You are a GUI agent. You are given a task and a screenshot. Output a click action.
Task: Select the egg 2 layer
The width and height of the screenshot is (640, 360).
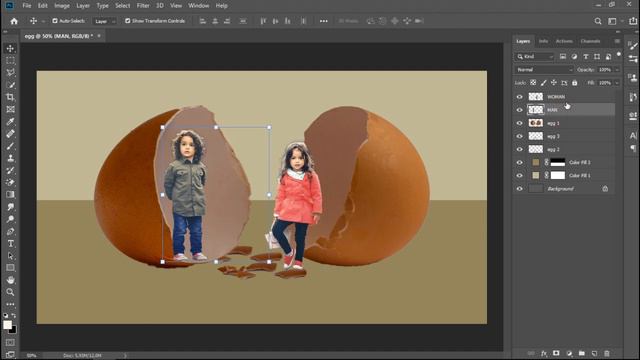point(564,149)
